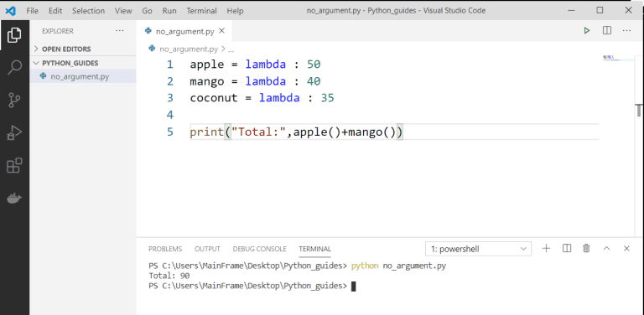
Task: Switch to the DEBUG CONSOLE tab
Action: click(260, 249)
